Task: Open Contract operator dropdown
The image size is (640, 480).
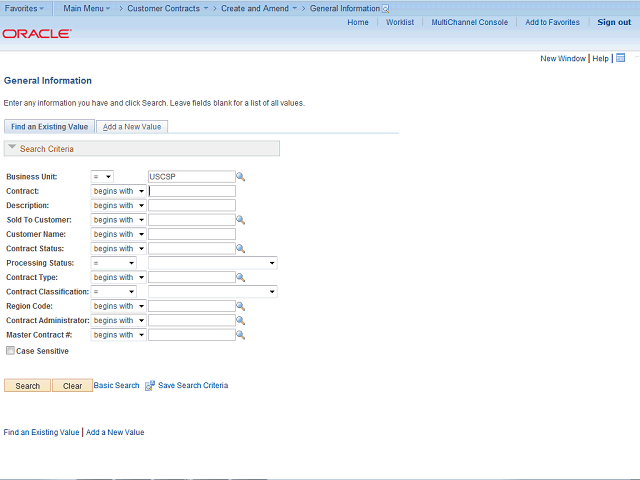Action: coord(118,191)
